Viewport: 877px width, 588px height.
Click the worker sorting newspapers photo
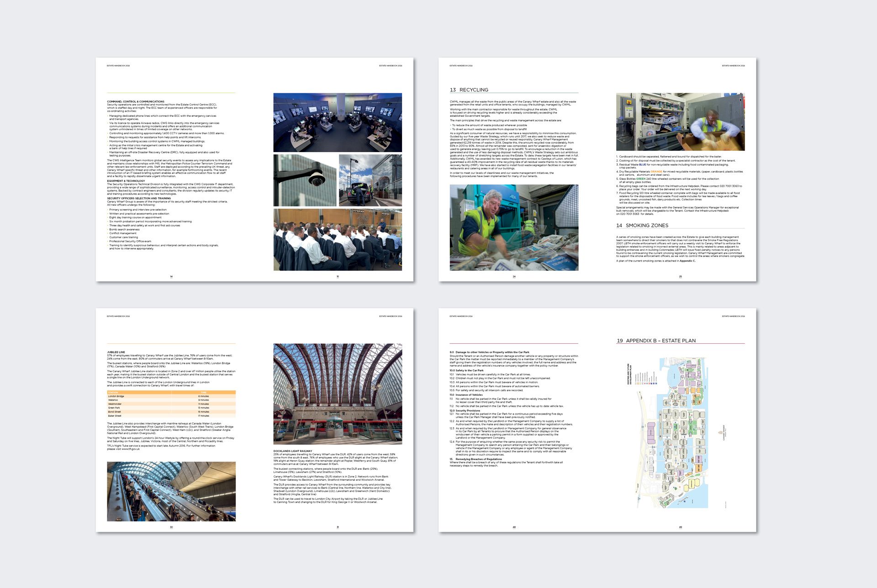coord(514,227)
